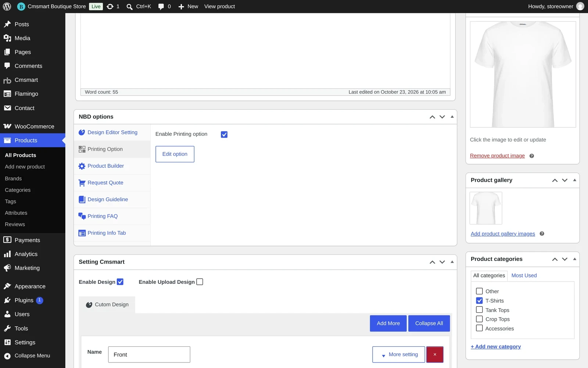Open the Product Builder tab

point(112,166)
